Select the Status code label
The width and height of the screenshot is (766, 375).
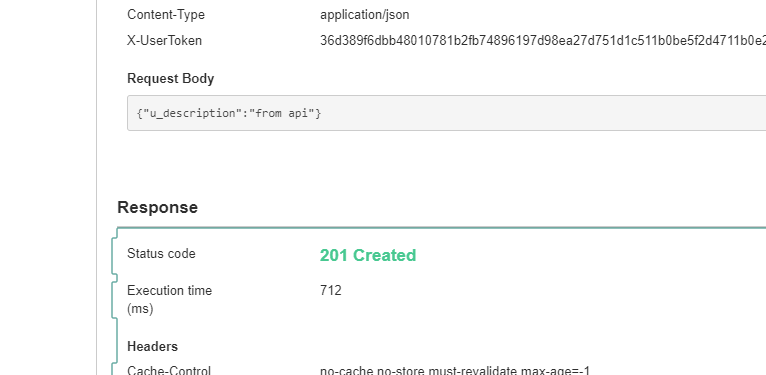click(x=161, y=253)
